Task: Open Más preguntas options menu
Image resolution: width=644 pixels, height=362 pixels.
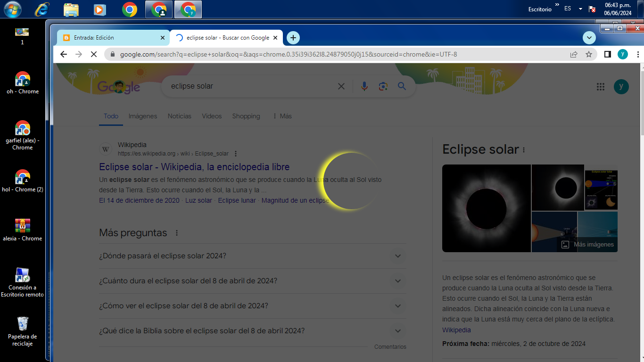Action: [x=177, y=233]
